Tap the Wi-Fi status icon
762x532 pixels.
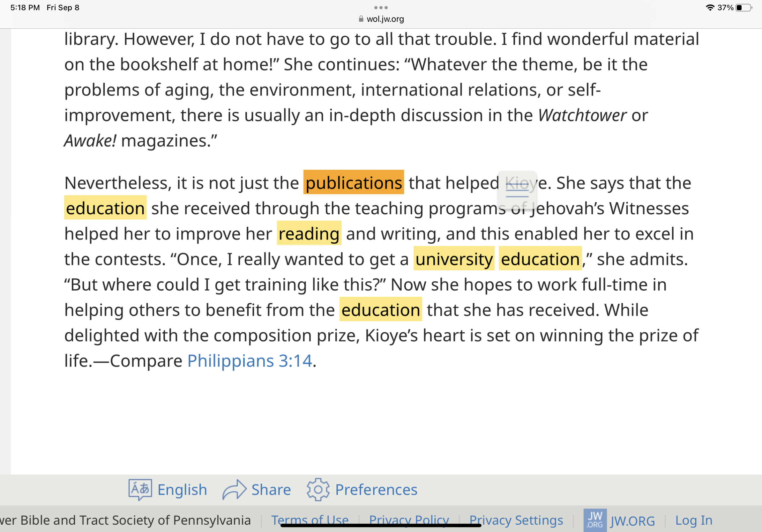pos(710,8)
